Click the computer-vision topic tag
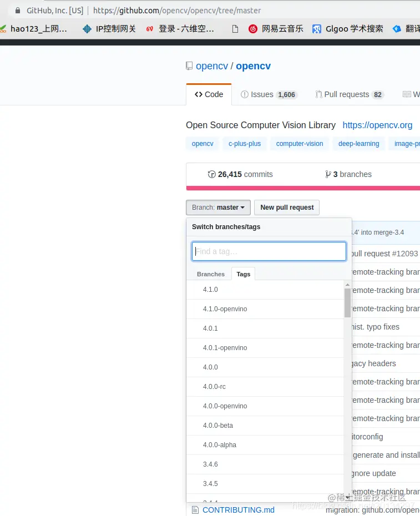 coord(300,144)
